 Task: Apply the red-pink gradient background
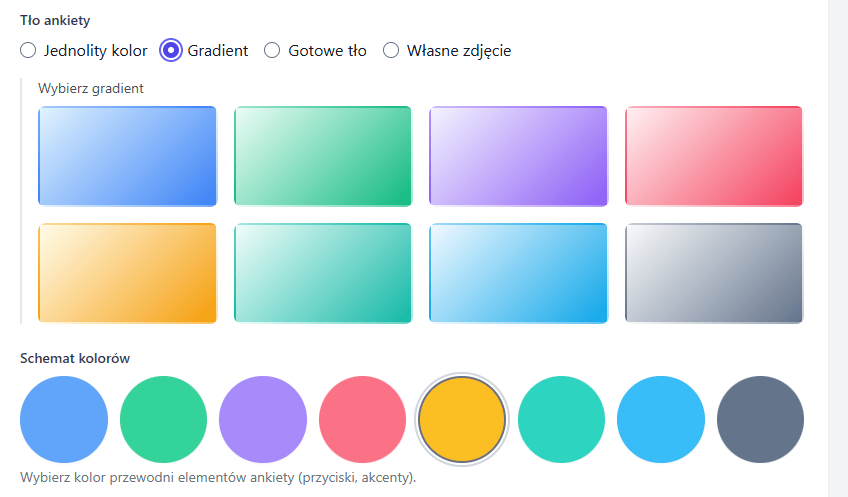pyautogui.click(x=714, y=155)
